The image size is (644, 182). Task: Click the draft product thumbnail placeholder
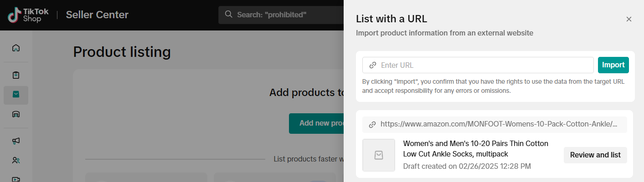[x=379, y=155]
